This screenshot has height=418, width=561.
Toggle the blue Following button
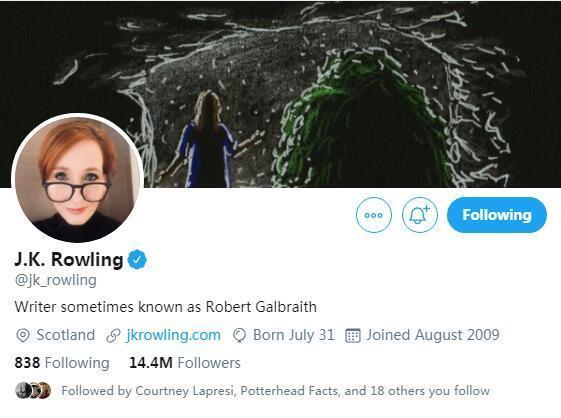(x=497, y=215)
